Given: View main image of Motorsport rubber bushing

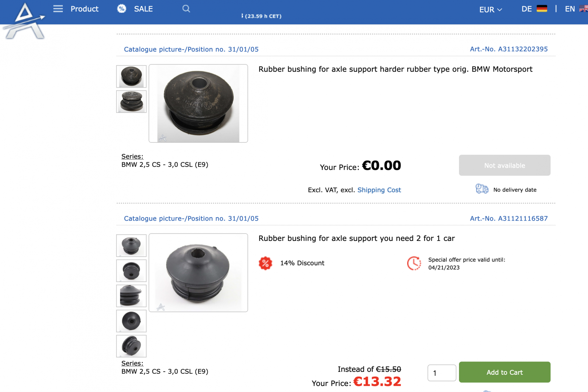Looking at the screenshot, I should tap(198, 103).
